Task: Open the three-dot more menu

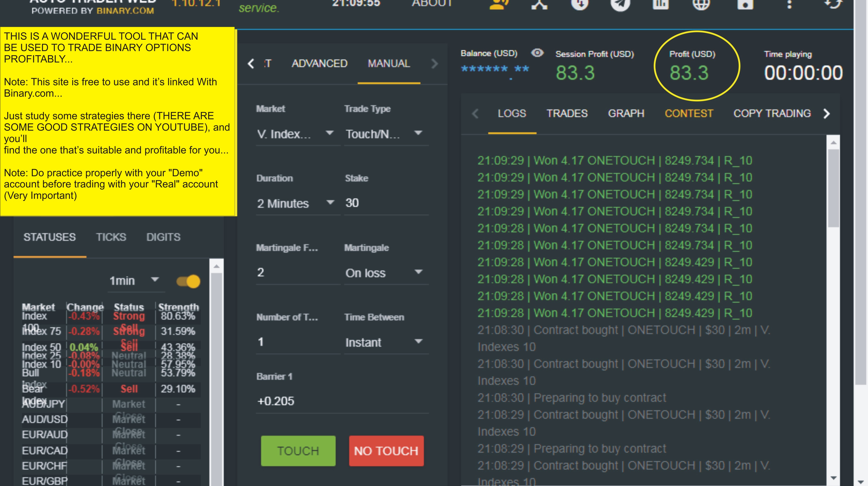Action: (789, 4)
